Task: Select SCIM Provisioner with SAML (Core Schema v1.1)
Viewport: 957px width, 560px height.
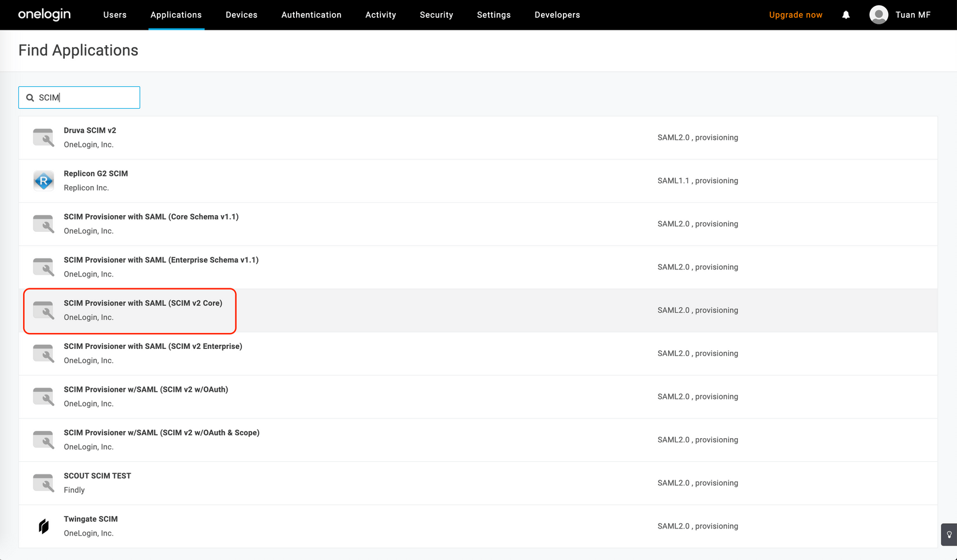Action: point(478,224)
